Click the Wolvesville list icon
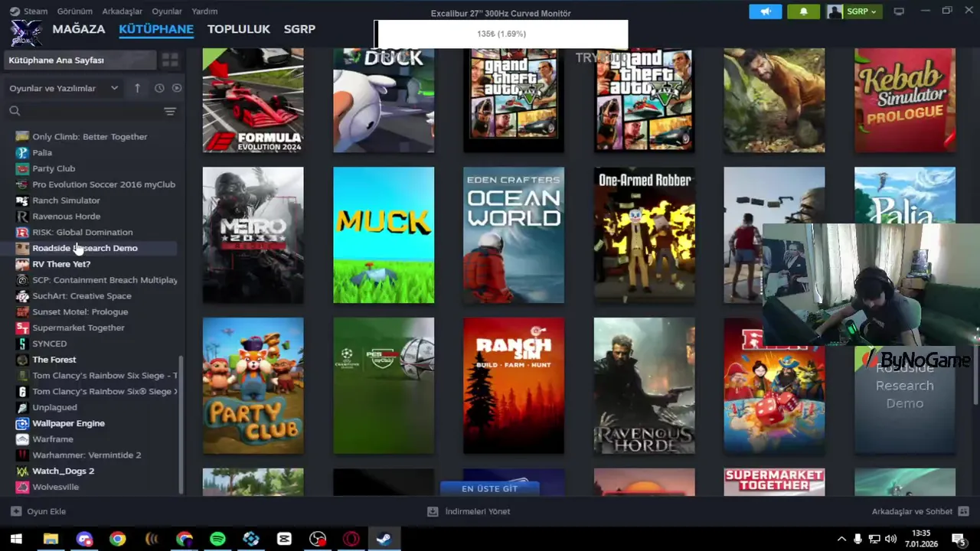This screenshot has width=980, height=551. click(22, 487)
